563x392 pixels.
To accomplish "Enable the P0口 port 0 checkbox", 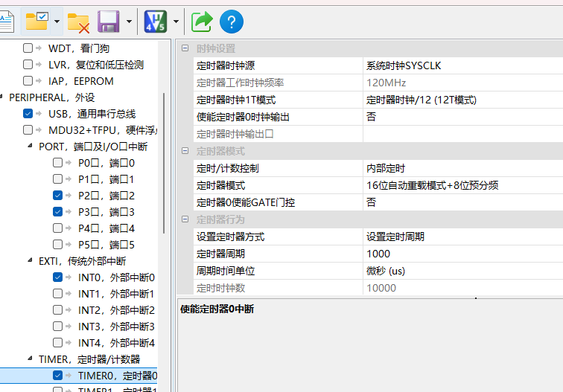I will click(x=57, y=163).
